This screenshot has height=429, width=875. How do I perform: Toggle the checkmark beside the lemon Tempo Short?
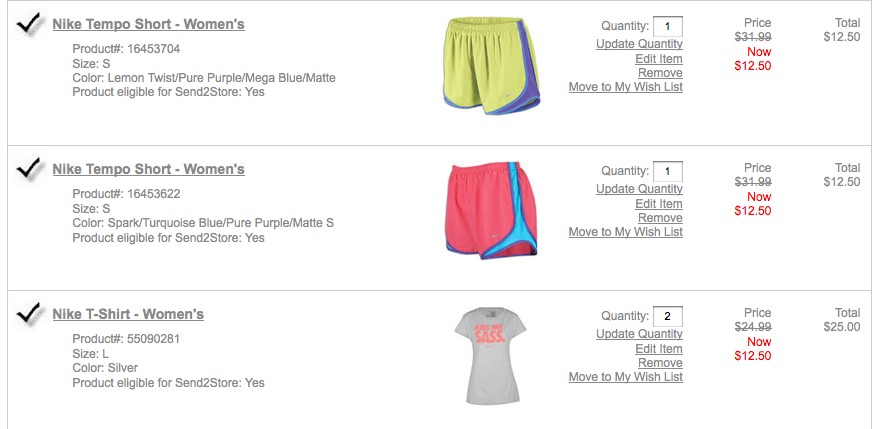point(29,25)
